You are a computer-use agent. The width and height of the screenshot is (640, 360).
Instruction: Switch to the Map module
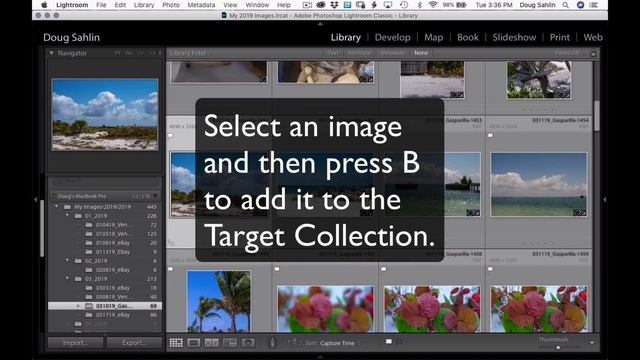(433, 37)
